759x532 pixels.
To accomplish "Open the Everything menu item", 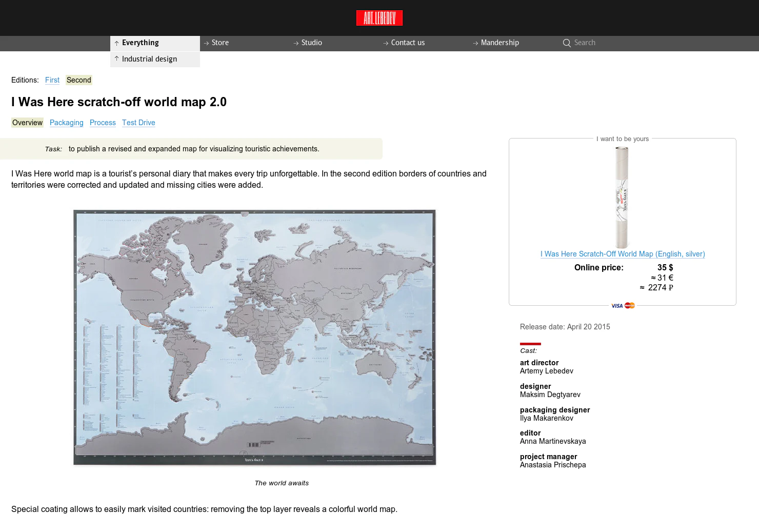I will [140, 43].
